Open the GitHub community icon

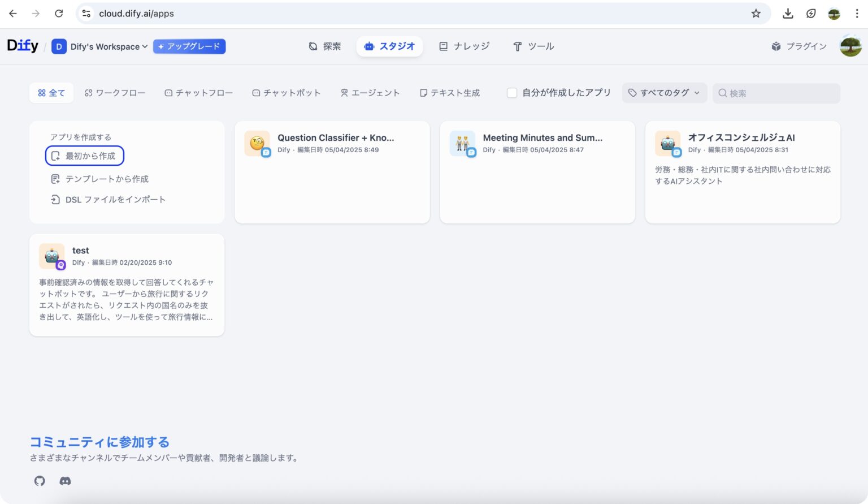pyautogui.click(x=39, y=481)
